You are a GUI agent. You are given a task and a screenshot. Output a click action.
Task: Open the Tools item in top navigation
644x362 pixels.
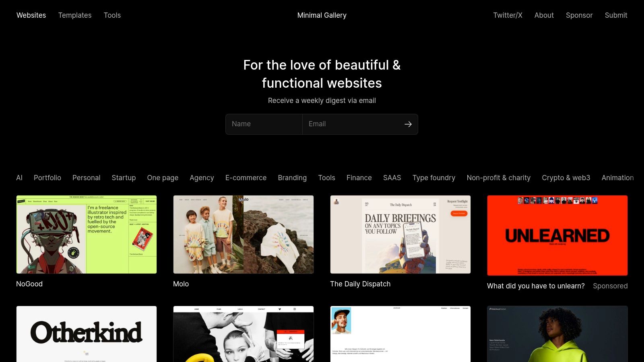(112, 15)
